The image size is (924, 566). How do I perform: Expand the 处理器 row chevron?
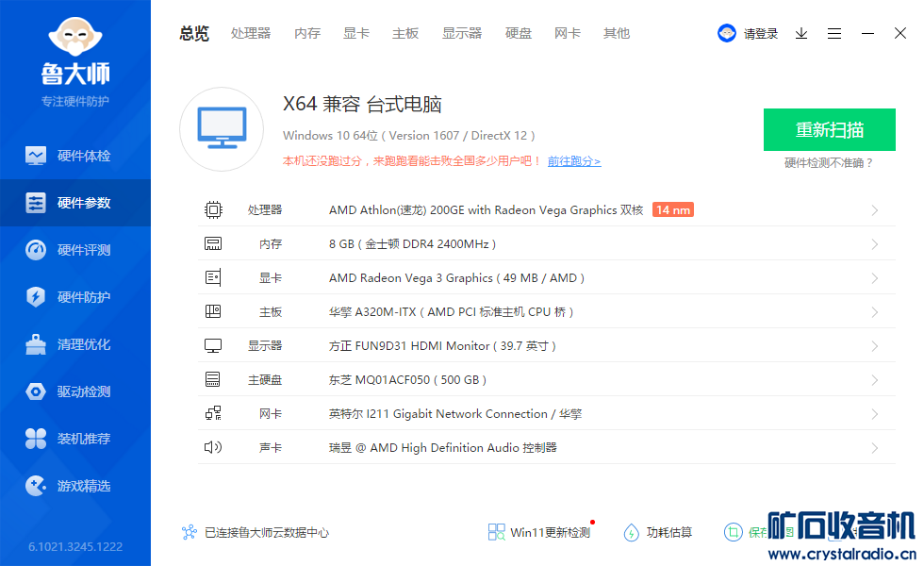[875, 210]
